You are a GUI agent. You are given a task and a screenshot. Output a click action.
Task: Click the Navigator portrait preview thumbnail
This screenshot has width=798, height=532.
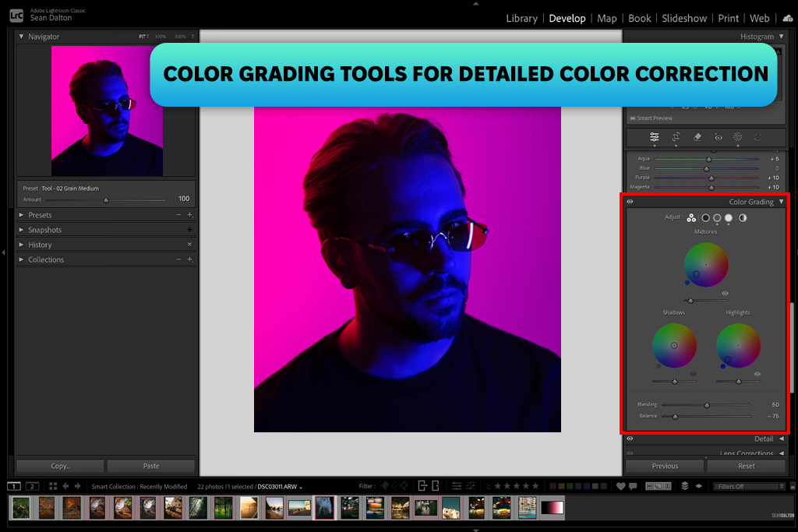pos(107,111)
